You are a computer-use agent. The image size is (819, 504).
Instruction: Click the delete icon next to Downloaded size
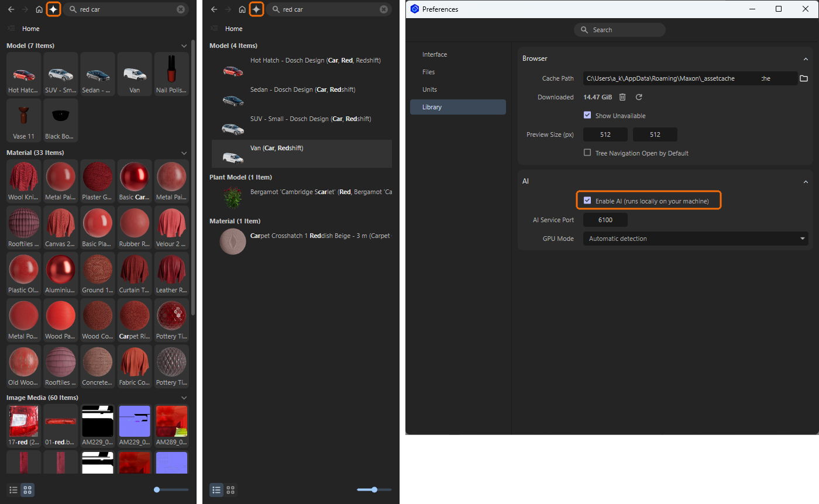pyautogui.click(x=622, y=97)
